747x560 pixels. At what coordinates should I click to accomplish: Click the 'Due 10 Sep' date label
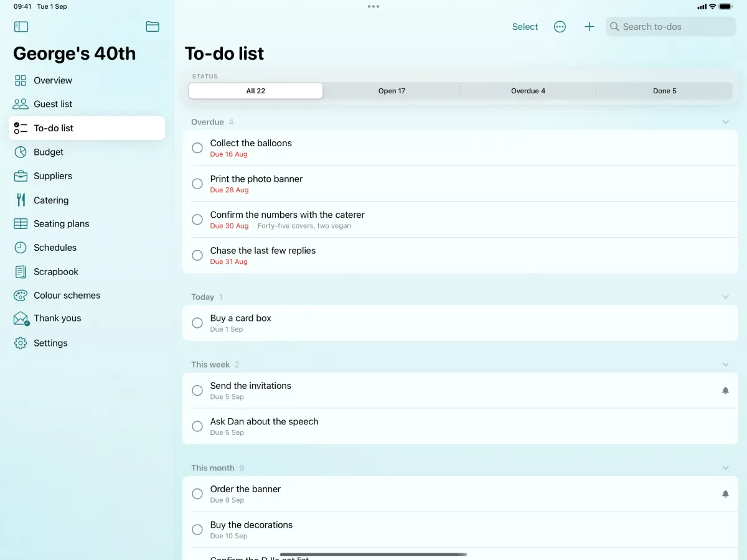tap(228, 536)
